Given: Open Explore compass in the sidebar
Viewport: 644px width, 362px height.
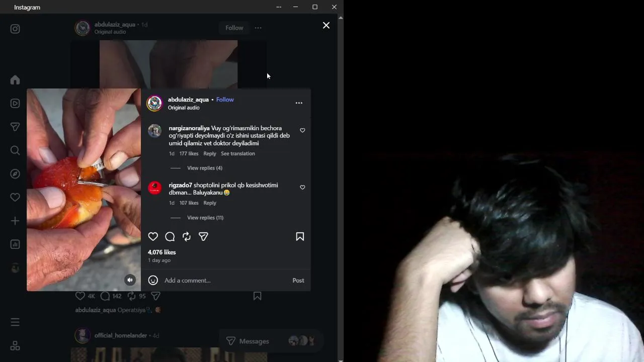Looking at the screenshot, I should click(15, 174).
